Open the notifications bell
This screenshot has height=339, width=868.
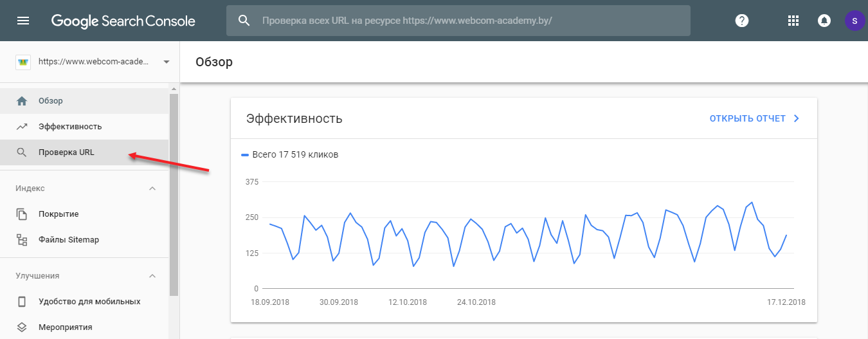[824, 21]
